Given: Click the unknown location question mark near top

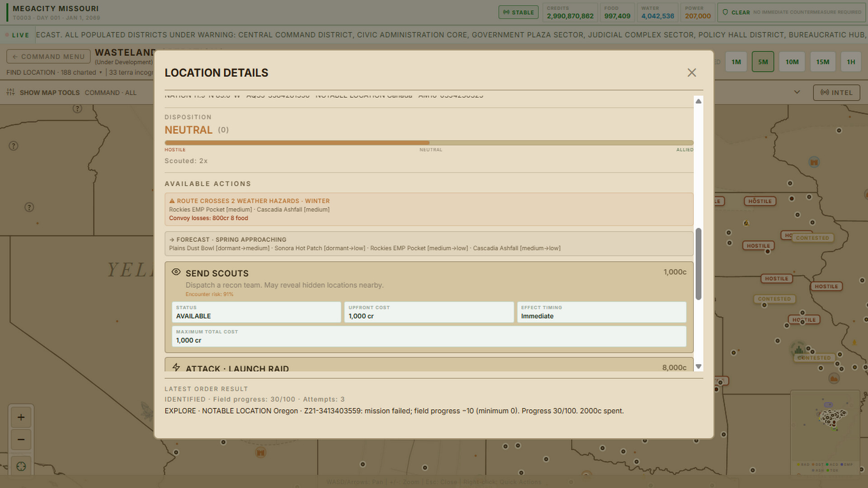Looking at the screenshot, I should (77, 108).
